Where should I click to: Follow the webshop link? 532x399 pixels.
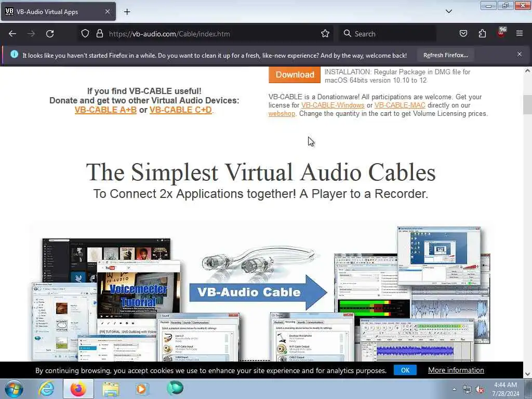point(282,114)
